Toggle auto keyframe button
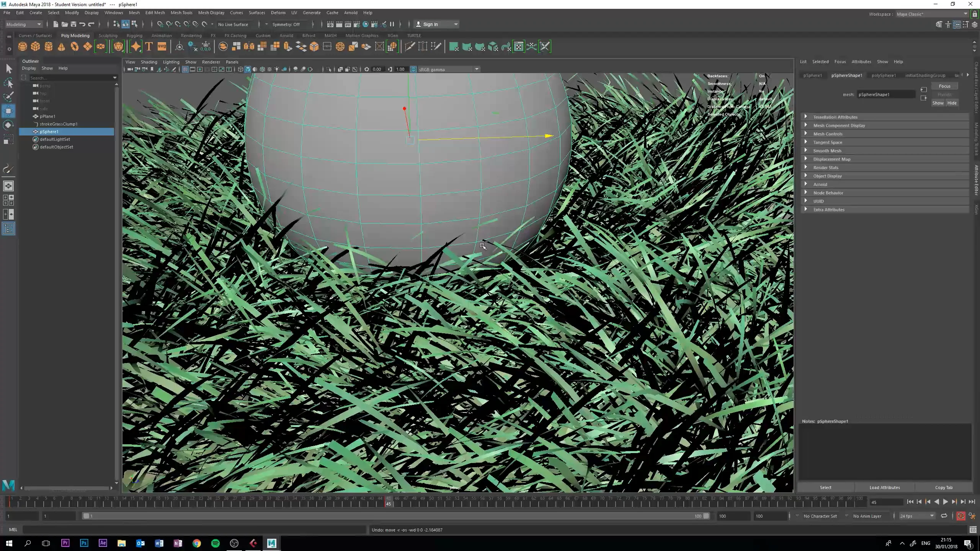The width and height of the screenshot is (980, 551). [961, 516]
